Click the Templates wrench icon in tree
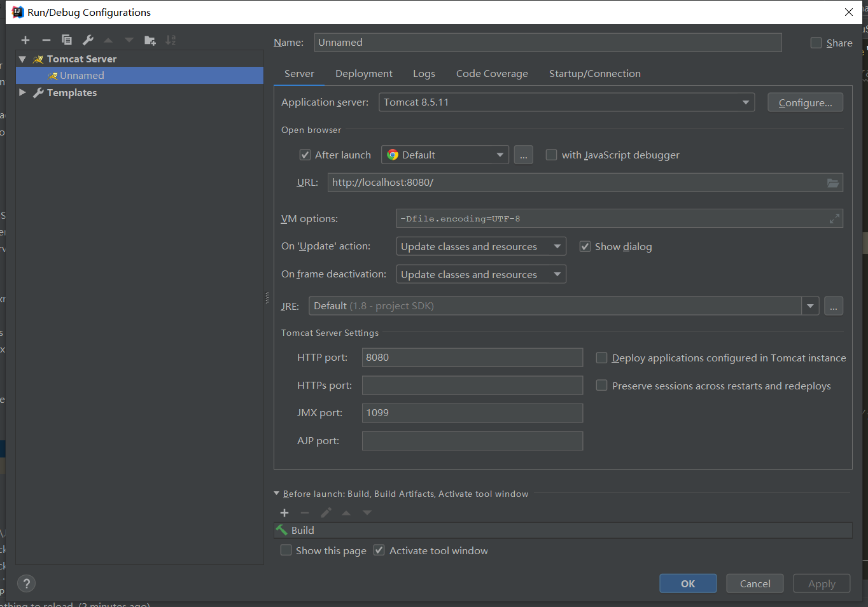The height and width of the screenshot is (607, 868). [x=38, y=93]
